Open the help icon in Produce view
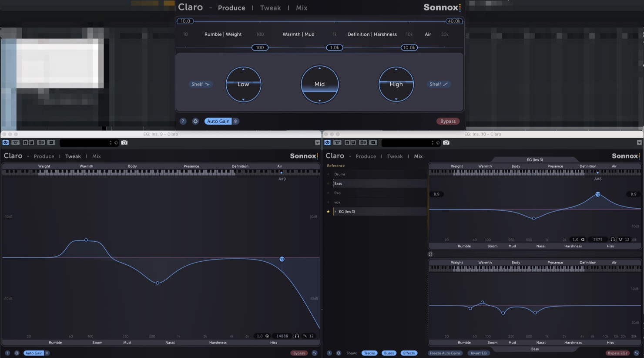The height and width of the screenshot is (358, 644). coord(183,121)
